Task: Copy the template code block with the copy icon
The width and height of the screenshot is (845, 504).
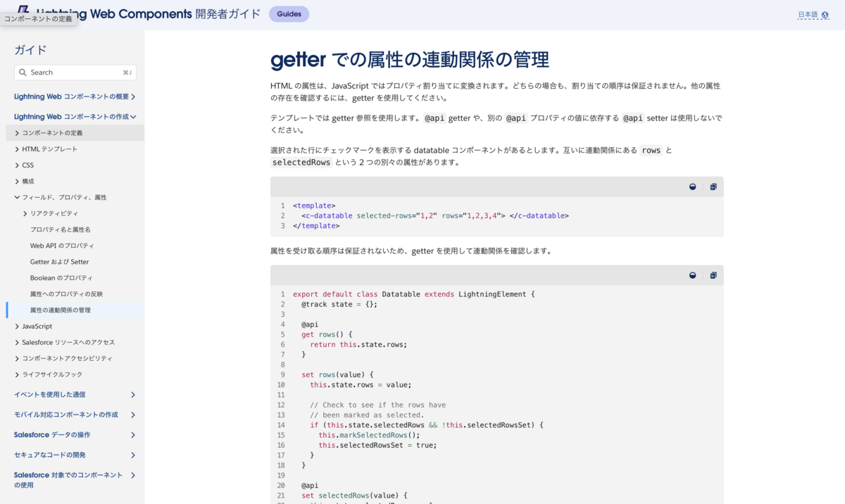Action: point(713,187)
